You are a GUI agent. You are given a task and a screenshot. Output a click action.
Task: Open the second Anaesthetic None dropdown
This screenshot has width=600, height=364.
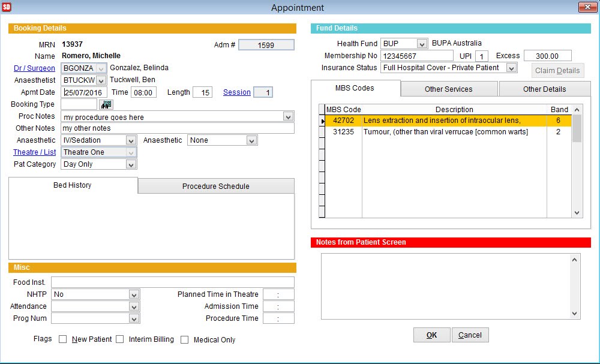[x=251, y=140]
